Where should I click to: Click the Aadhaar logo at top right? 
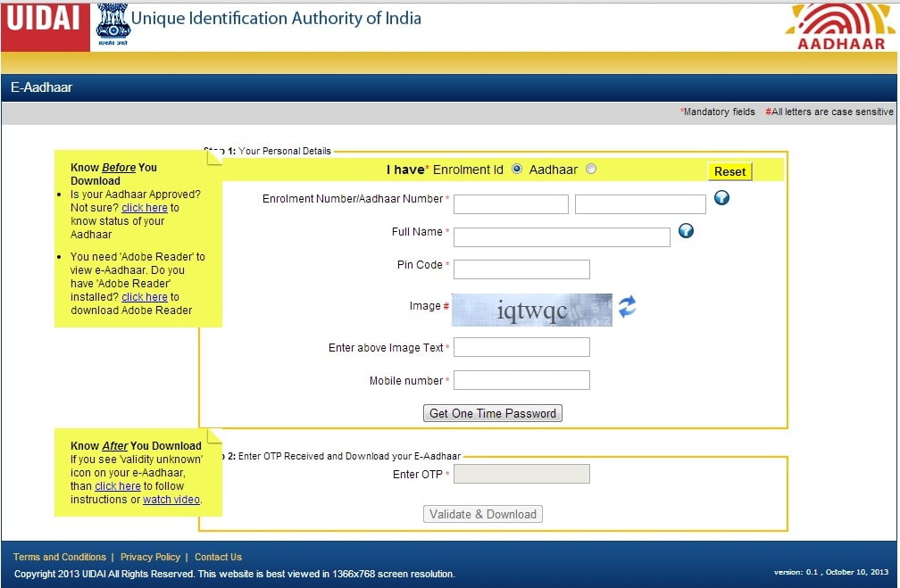point(840,27)
